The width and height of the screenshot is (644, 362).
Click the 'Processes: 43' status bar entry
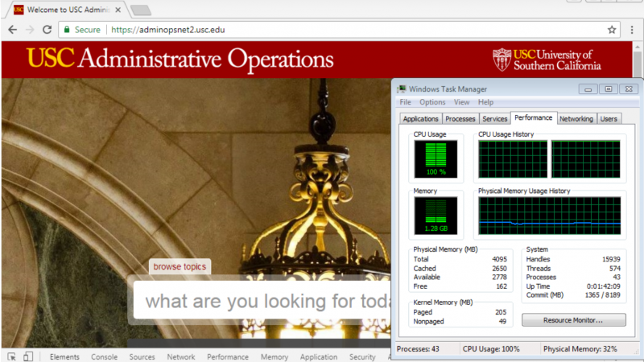tap(418, 349)
